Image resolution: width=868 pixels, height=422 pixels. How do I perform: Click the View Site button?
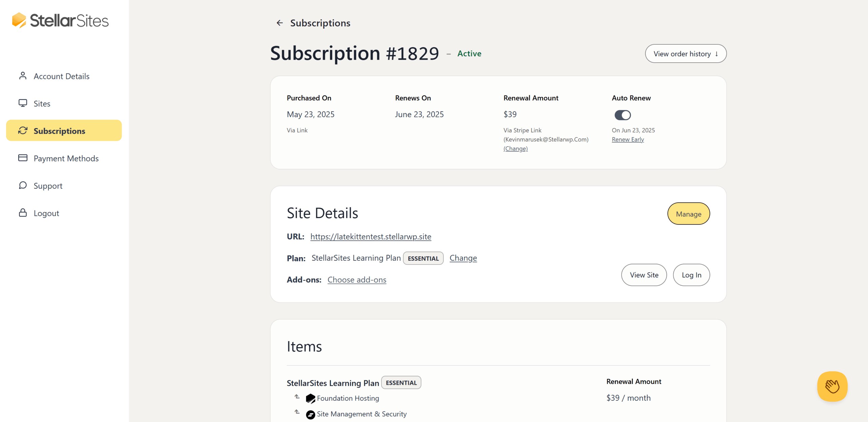pyautogui.click(x=644, y=275)
